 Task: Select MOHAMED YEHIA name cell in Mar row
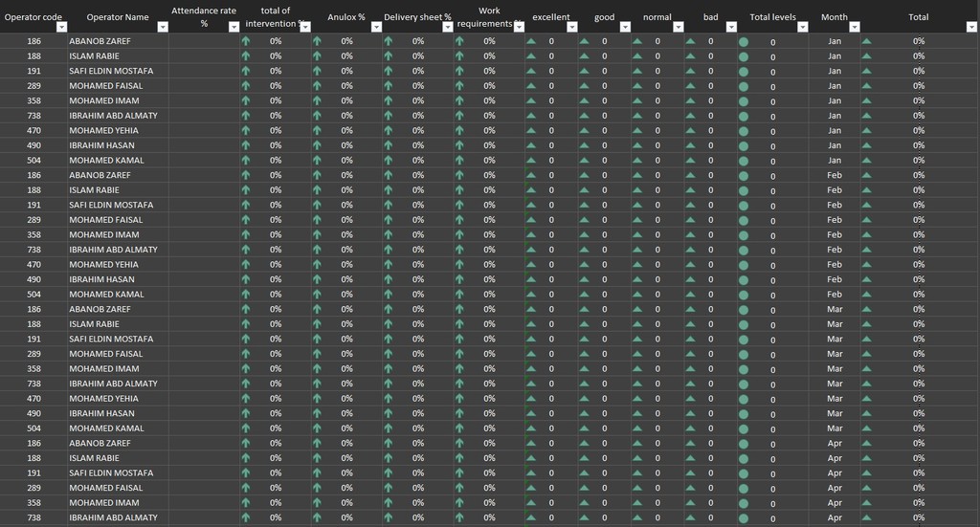tap(118, 399)
